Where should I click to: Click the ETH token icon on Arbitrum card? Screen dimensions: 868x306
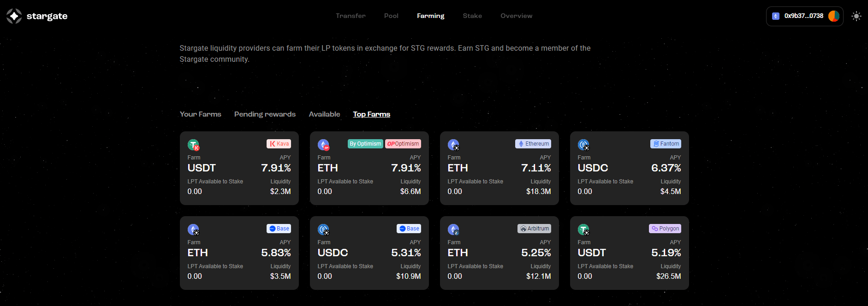pos(453,230)
